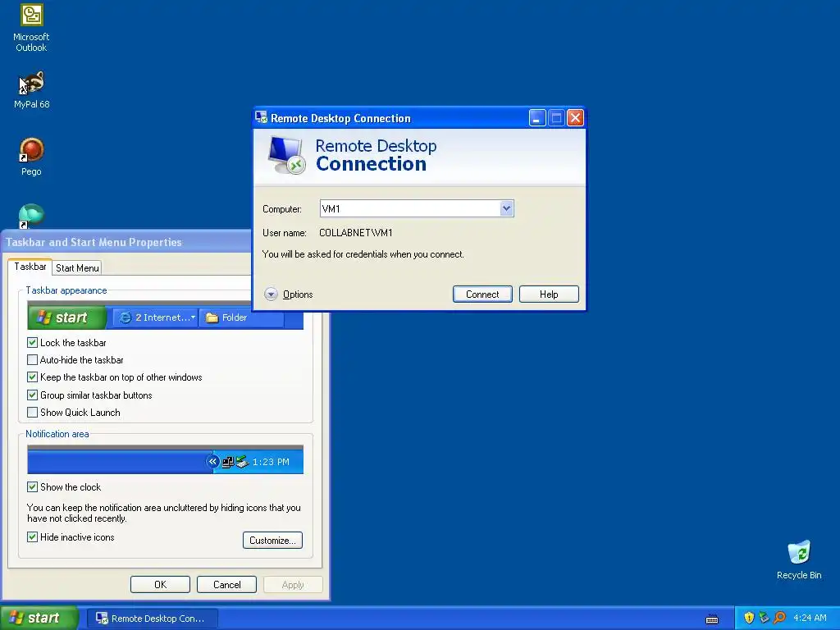Enable Auto-hide the taskbar
The width and height of the screenshot is (840, 630).
coord(32,359)
